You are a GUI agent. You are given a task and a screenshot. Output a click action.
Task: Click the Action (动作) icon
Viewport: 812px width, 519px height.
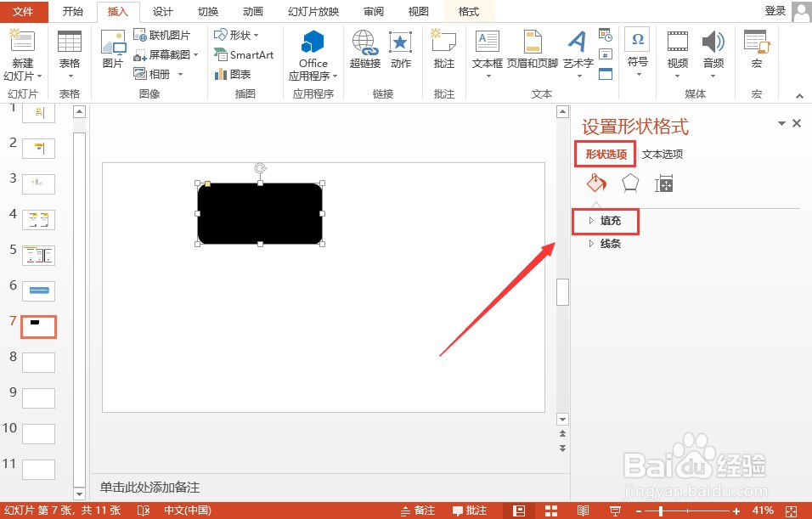click(x=400, y=42)
